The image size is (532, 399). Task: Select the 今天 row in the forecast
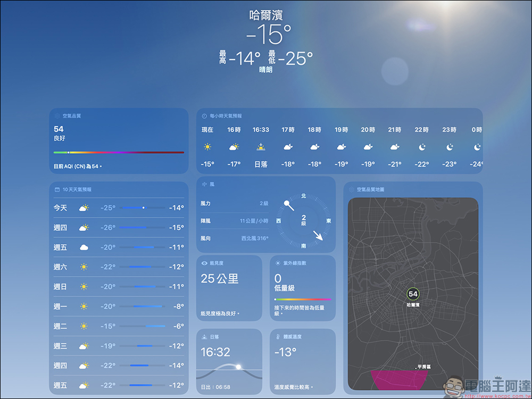point(117,208)
